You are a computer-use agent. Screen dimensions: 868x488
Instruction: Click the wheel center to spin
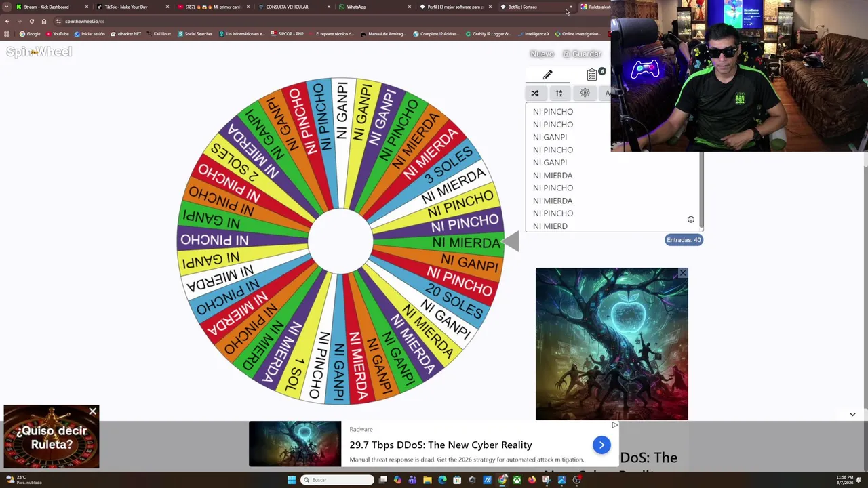tap(340, 241)
